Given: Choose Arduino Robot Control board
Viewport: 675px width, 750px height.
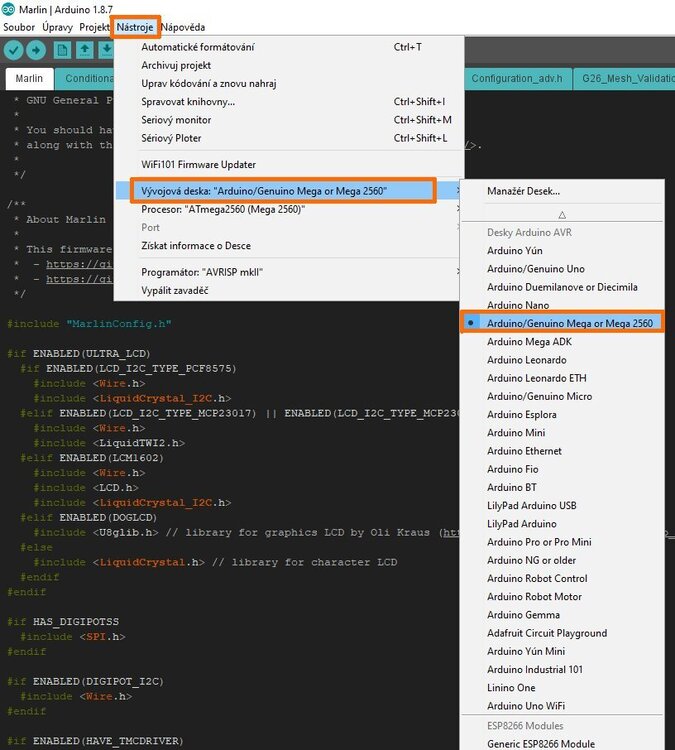Looking at the screenshot, I should pos(562,578).
